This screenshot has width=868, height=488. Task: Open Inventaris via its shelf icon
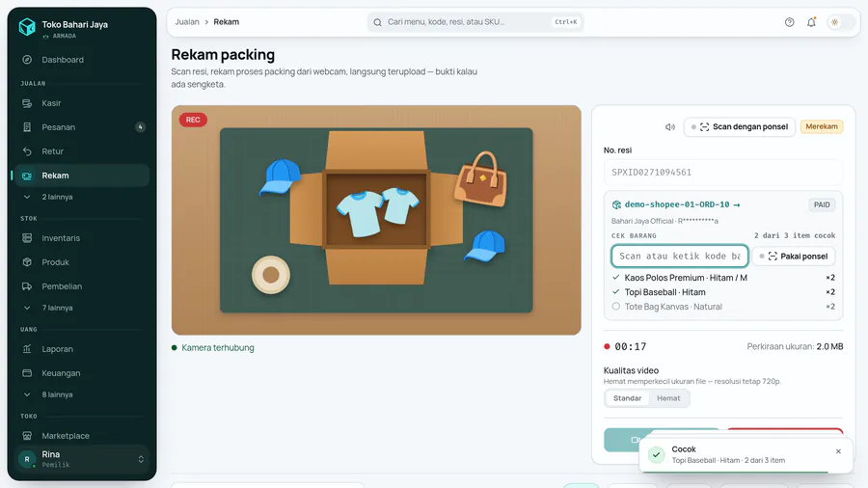(27, 238)
